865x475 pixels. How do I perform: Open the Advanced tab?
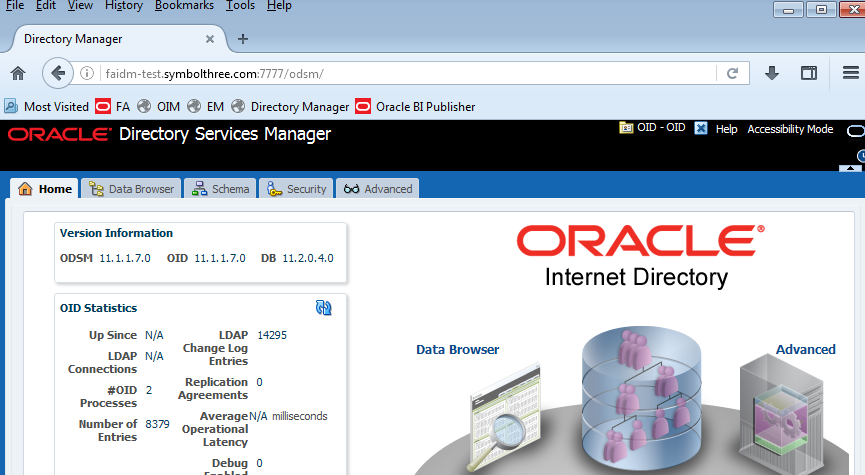378,189
